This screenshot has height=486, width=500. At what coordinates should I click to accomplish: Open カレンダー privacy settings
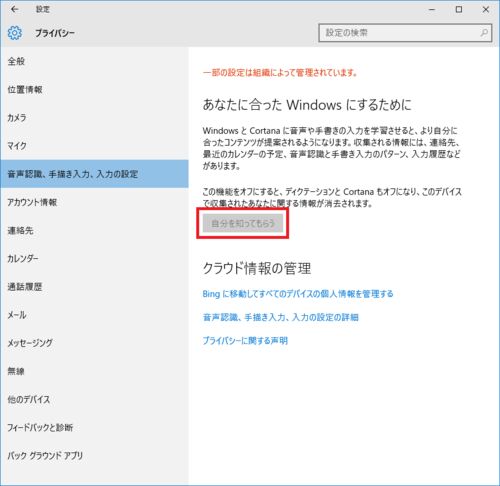[94, 258]
